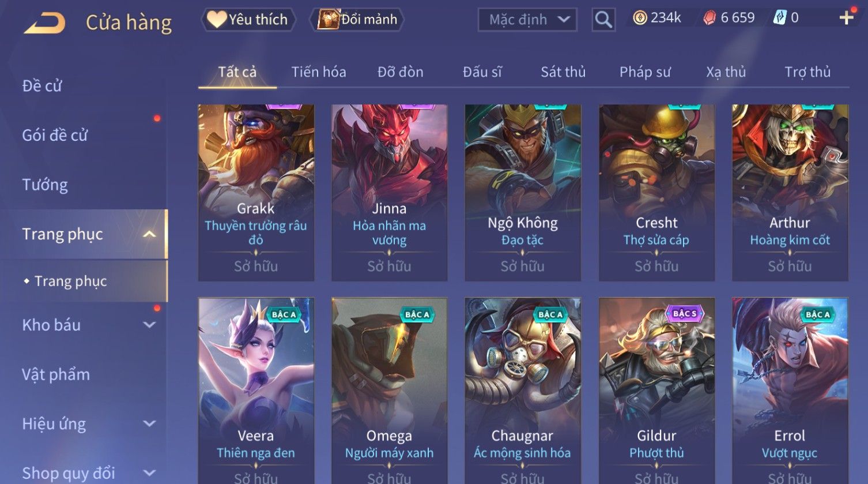
Task: Expand the Hiệu ứng sidebar section
Action: (149, 423)
